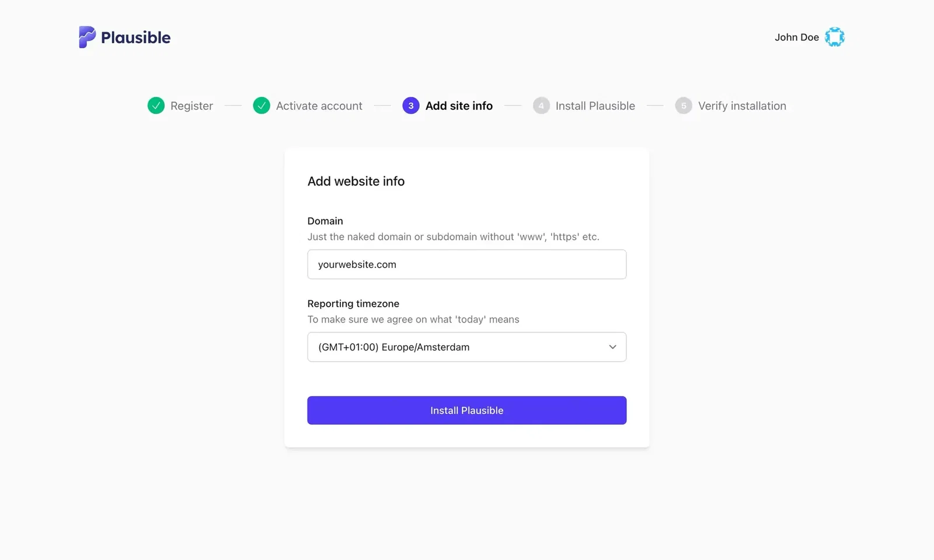Viewport: 934px width, 560px height.
Task: Click the grey step 4 circle
Action: (x=541, y=106)
